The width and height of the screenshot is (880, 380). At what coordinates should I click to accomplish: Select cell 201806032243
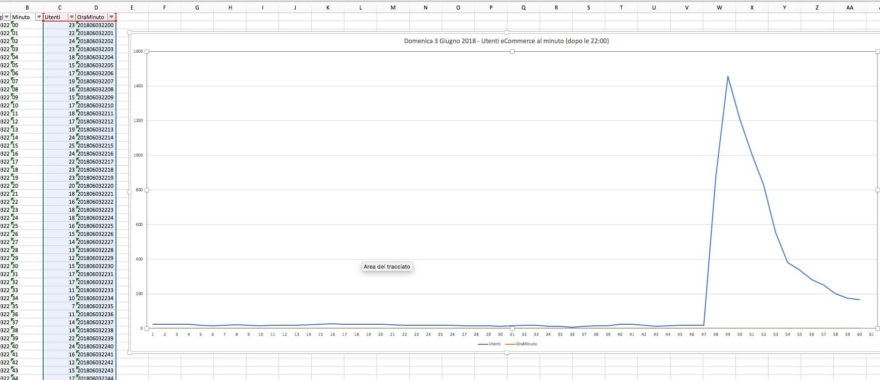96,370
